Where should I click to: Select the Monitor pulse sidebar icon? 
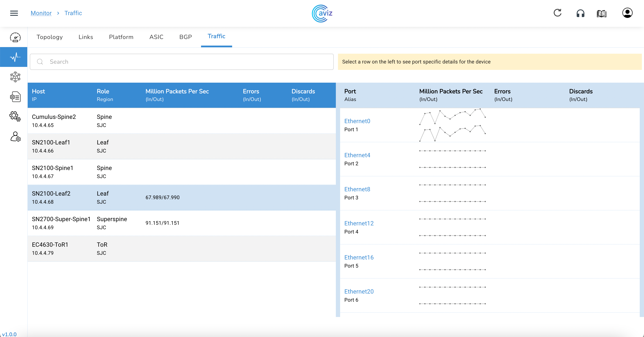[15, 57]
